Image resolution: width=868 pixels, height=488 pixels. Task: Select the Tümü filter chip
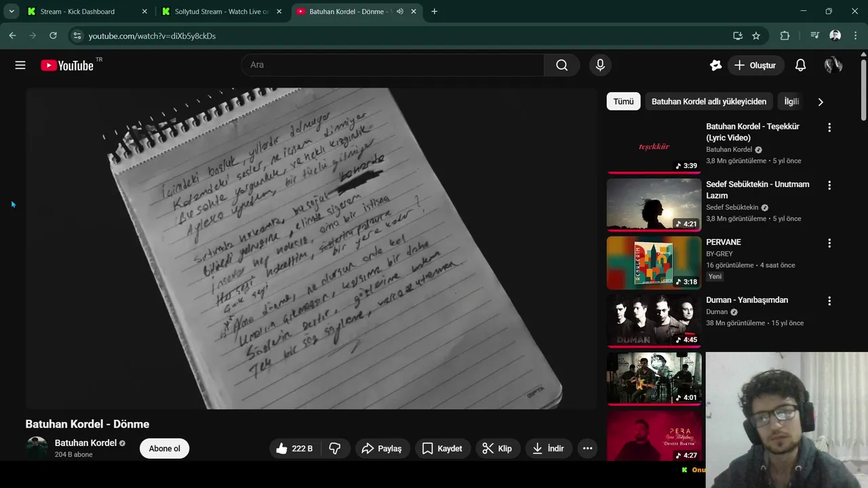pos(623,102)
